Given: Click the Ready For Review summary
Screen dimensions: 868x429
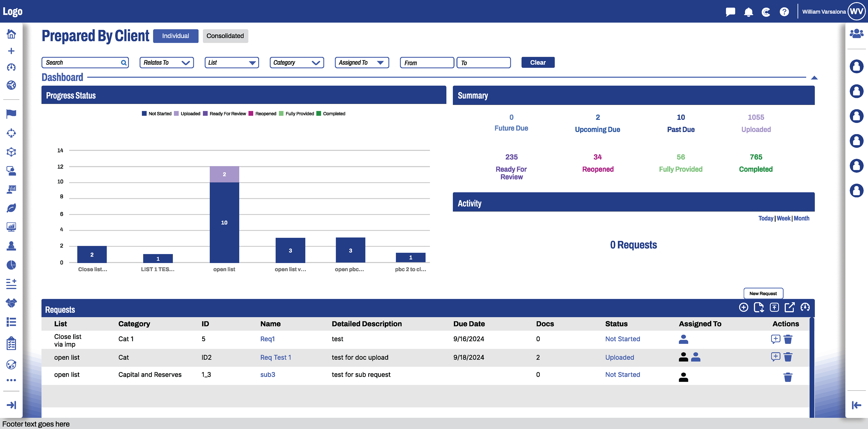Looking at the screenshot, I should [x=511, y=167].
